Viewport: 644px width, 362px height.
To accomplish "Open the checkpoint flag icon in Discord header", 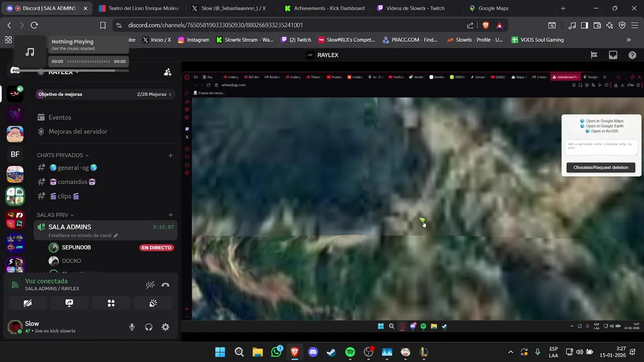I will 594,55.
